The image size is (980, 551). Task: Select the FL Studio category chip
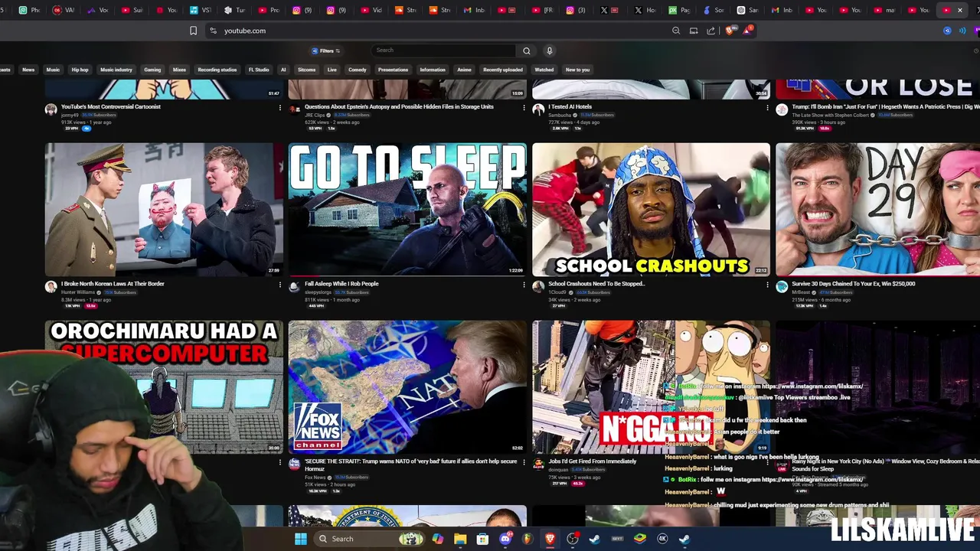(x=259, y=70)
